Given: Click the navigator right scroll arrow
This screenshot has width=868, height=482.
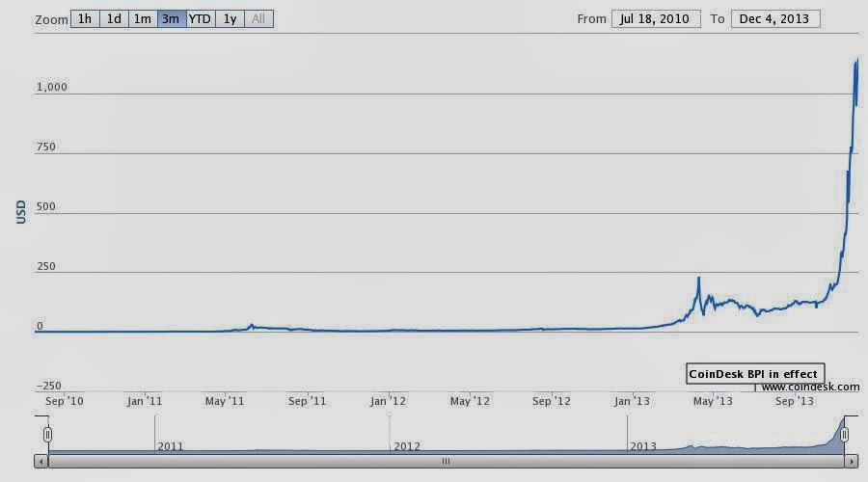Looking at the screenshot, I should pos(852,461).
